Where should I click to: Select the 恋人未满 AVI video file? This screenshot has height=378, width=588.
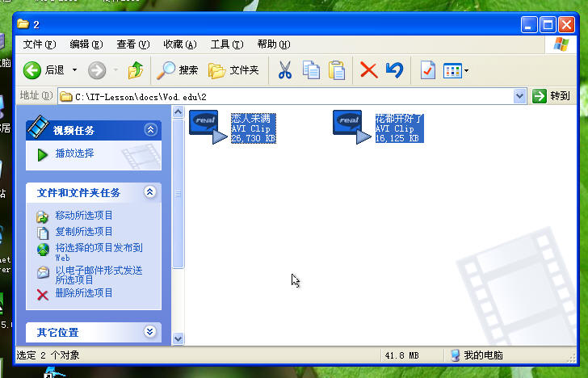[x=208, y=127]
